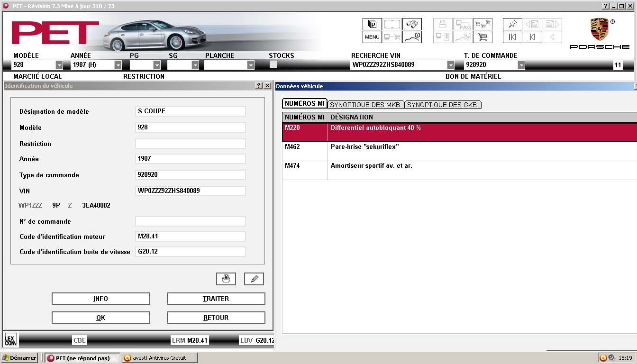This screenshot has height=364, width=637.
Task: Open the PG dropdown
Action: click(157, 65)
